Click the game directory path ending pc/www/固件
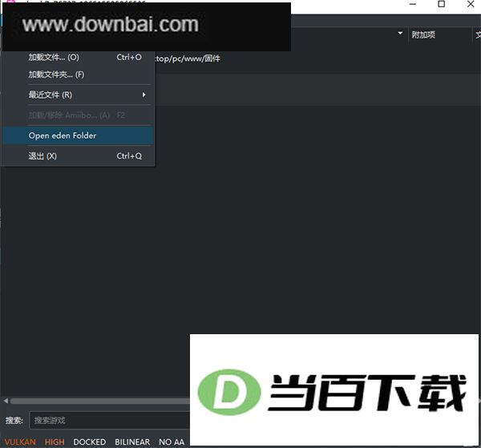This screenshot has height=448, width=481. pyautogui.click(x=188, y=59)
